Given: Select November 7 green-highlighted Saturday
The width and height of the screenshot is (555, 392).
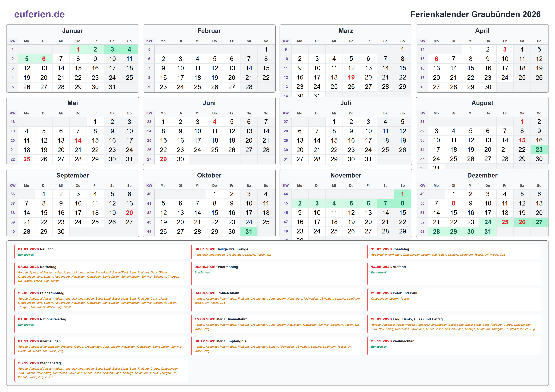Looking at the screenshot, I should pyautogui.click(x=385, y=203).
